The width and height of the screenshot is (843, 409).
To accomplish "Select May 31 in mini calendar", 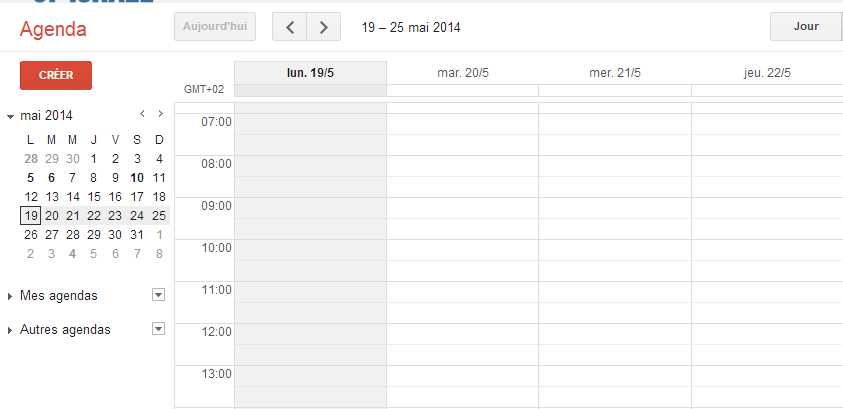I will (x=137, y=235).
